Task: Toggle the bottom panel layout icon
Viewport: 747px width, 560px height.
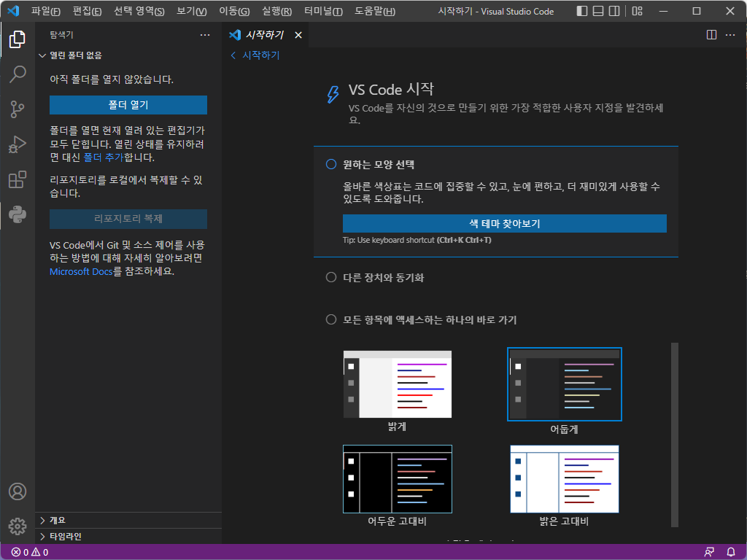Action: pyautogui.click(x=598, y=11)
